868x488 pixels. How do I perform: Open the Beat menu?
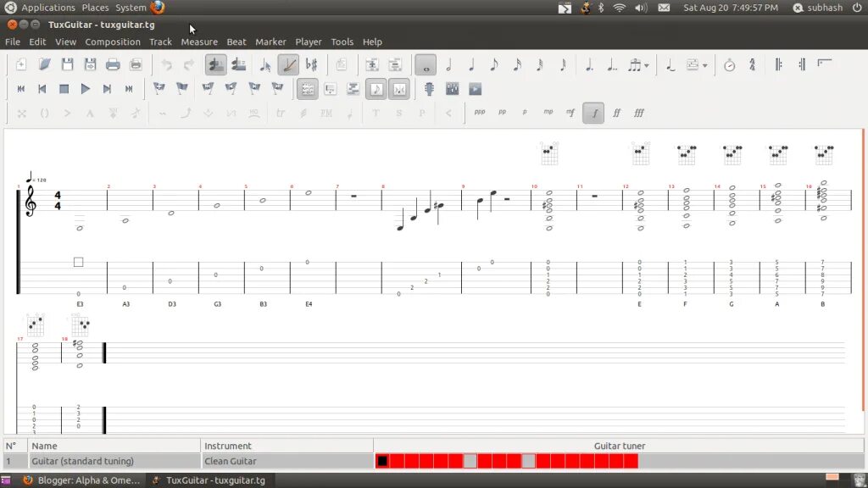tap(236, 42)
